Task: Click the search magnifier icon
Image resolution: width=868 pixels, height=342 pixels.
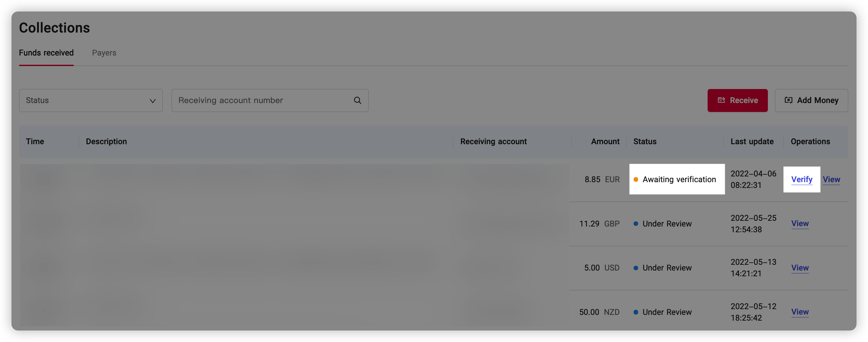Action: 357,100
